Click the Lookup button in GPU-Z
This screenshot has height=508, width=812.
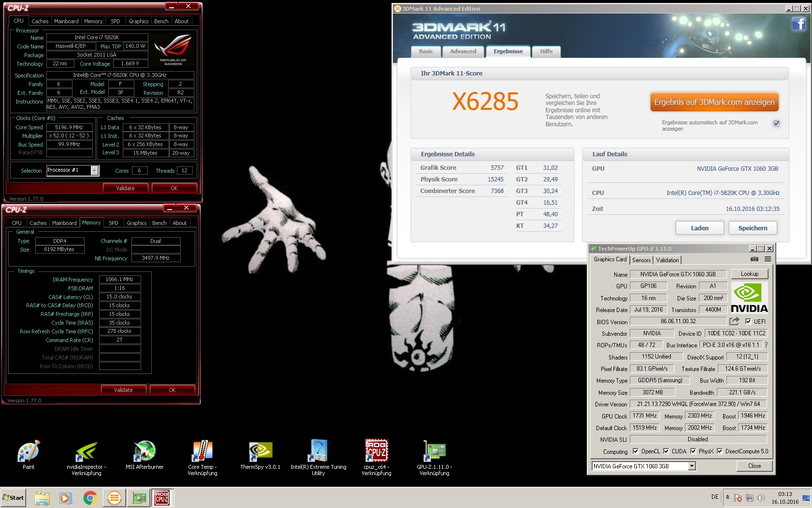(749, 274)
